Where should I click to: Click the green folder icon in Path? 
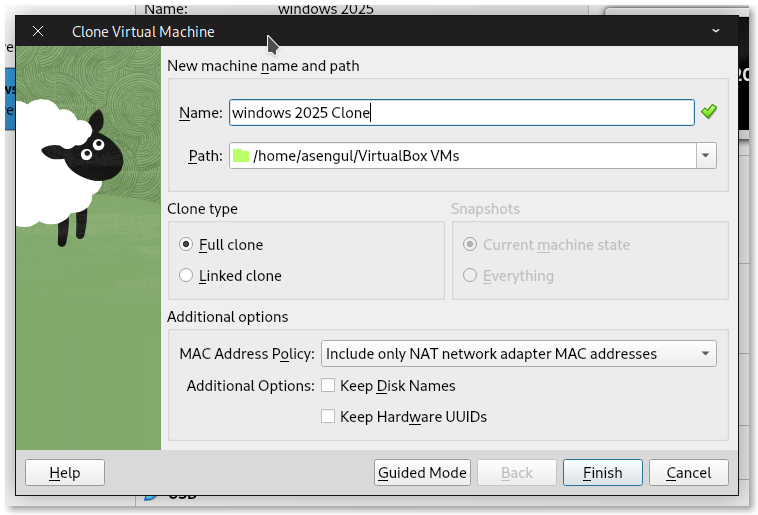241,156
